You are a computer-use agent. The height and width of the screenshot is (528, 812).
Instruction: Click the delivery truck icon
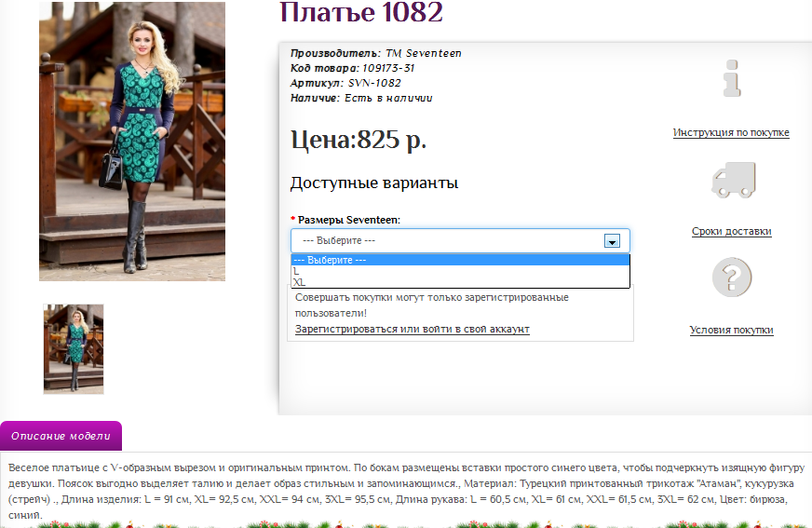click(x=733, y=179)
